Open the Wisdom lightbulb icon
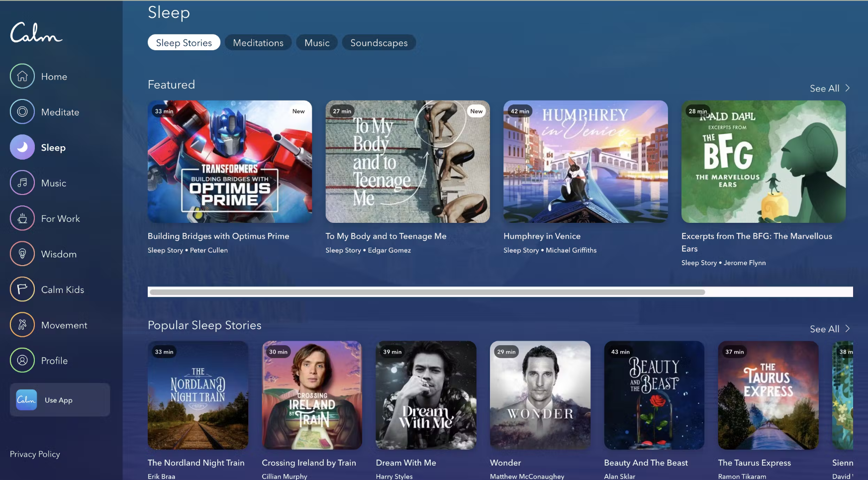868x480 pixels. click(x=22, y=254)
